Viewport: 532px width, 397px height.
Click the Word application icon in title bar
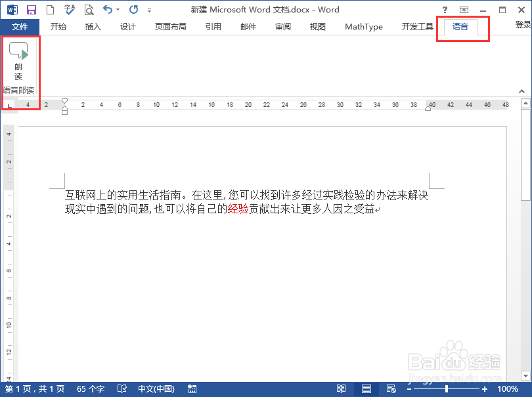click(12, 9)
